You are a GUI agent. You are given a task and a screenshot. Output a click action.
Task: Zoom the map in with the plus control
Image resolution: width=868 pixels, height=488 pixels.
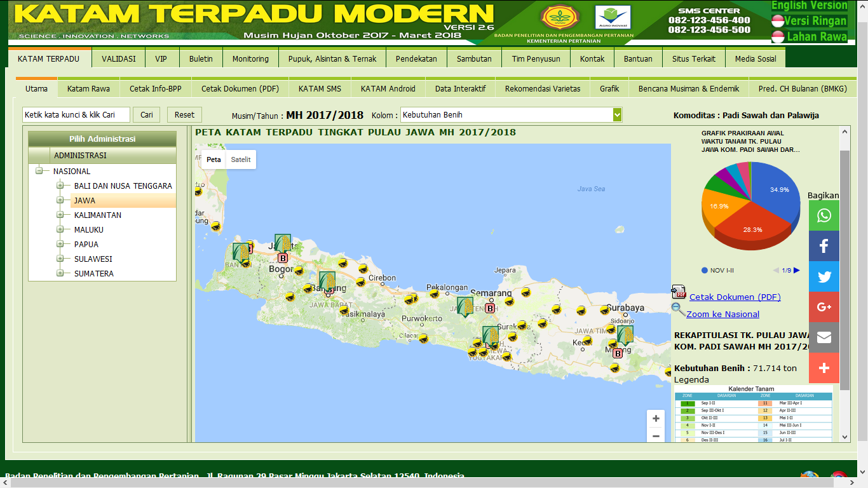655,418
